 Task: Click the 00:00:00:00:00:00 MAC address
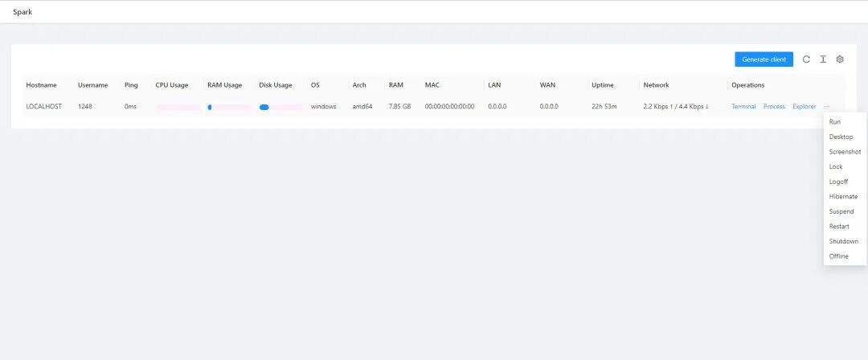[x=449, y=106]
